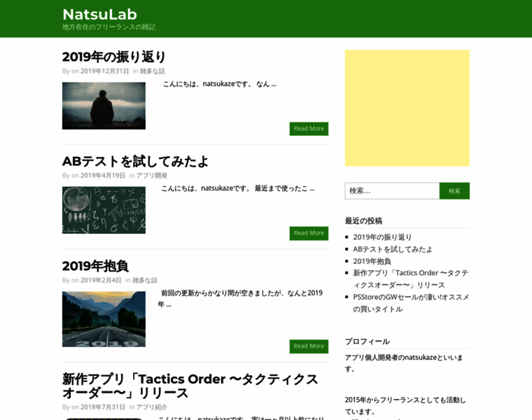Open sidebar recent post ABテストを試してみたよ

click(393, 249)
